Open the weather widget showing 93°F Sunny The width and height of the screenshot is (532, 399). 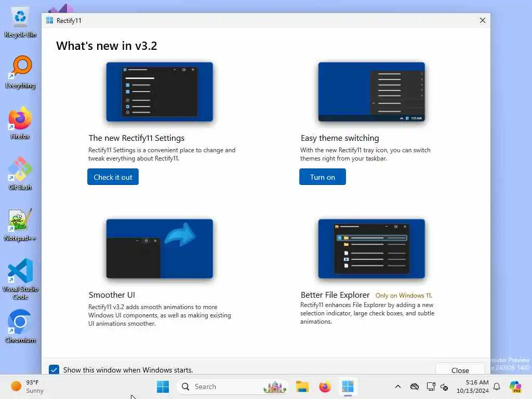(x=27, y=387)
